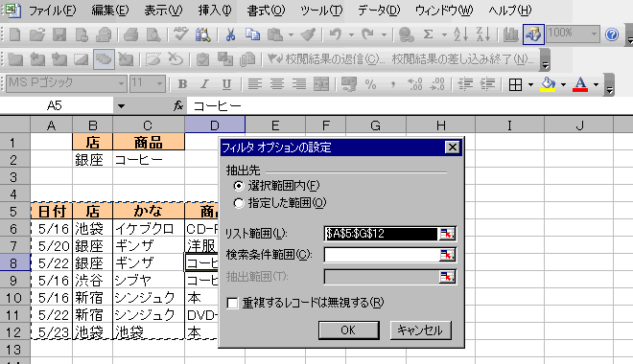633x364 pixels.
Task: Toggle Italic formatting
Action: [204, 84]
